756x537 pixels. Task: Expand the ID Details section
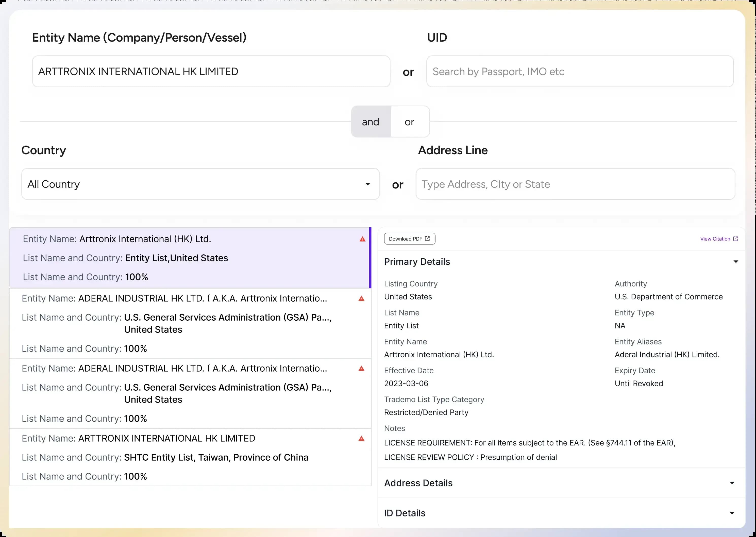click(x=732, y=513)
